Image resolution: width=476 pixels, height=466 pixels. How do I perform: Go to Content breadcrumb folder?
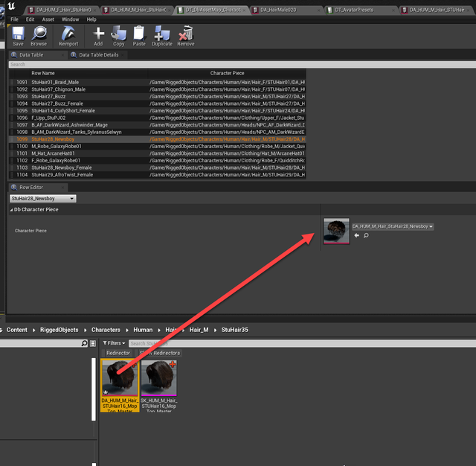pos(16,330)
